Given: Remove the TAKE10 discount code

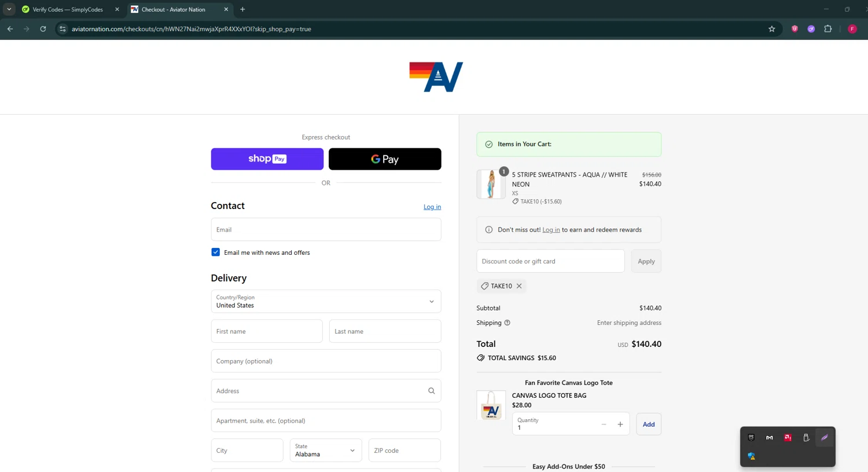Looking at the screenshot, I should click(x=519, y=286).
